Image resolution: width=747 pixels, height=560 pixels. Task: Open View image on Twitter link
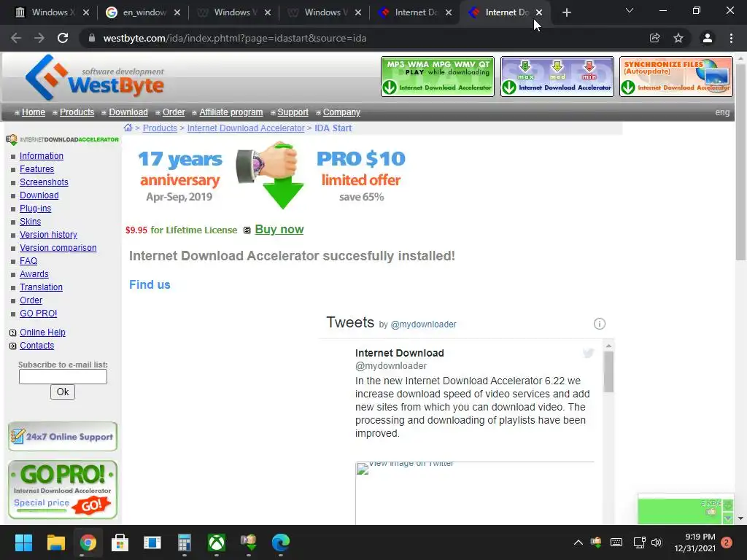tap(411, 463)
